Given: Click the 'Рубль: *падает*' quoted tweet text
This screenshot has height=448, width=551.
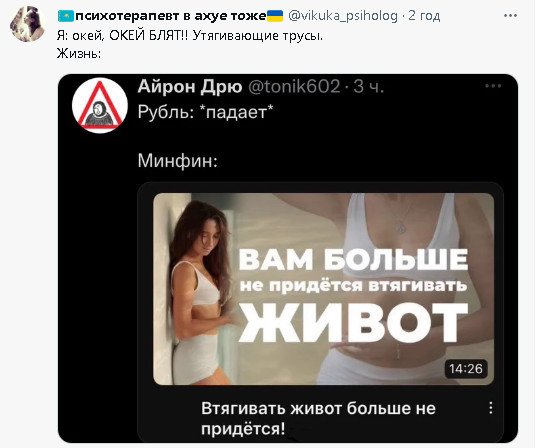Looking at the screenshot, I should click(x=205, y=112).
